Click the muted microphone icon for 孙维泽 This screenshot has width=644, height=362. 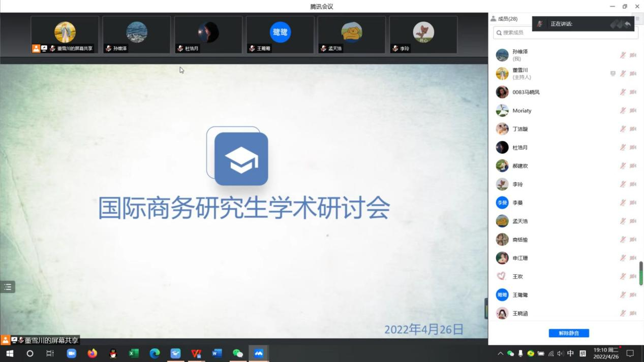click(623, 55)
